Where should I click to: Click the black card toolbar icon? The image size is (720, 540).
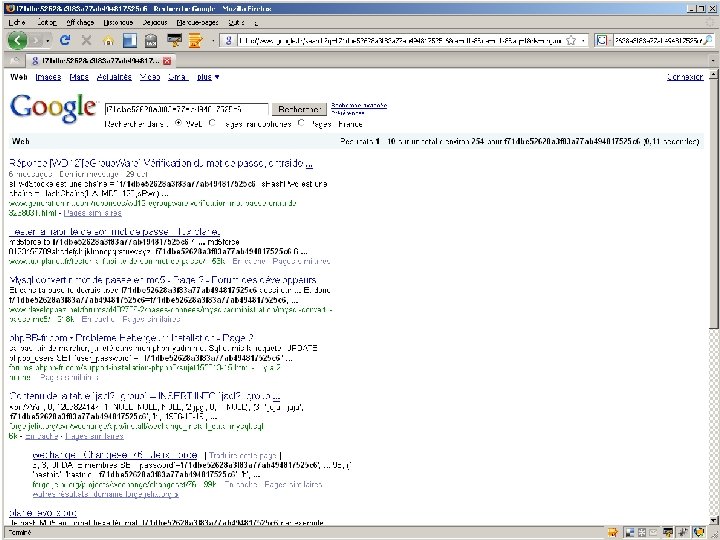(x=174, y=40)
